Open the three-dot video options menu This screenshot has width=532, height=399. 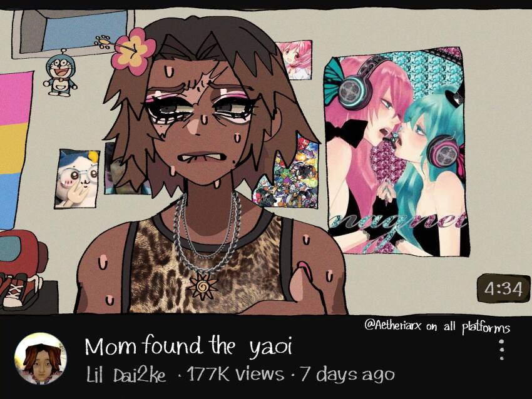click(502, 350)
